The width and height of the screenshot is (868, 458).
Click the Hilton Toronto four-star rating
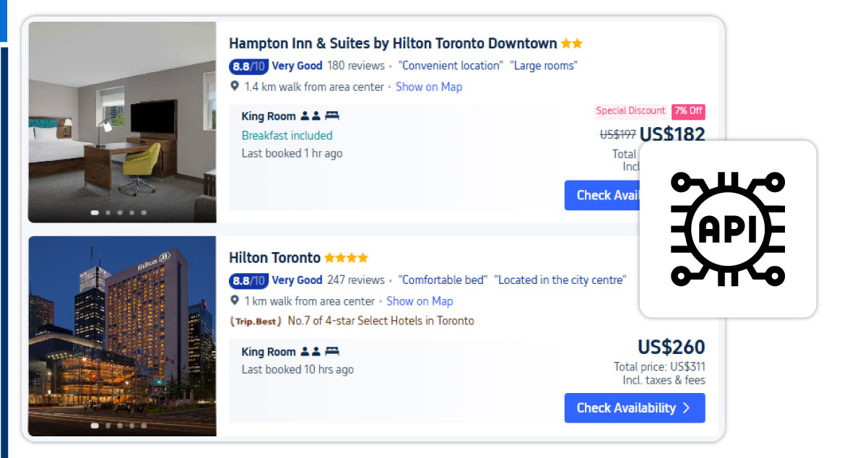click(346, 258)
